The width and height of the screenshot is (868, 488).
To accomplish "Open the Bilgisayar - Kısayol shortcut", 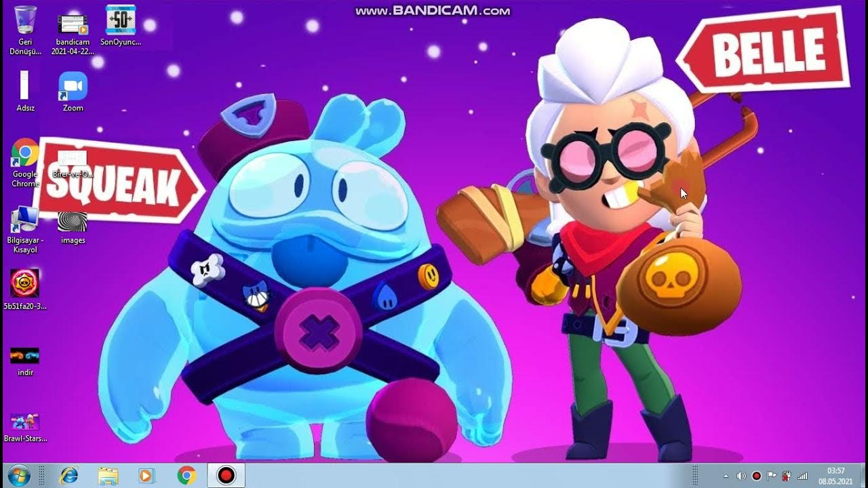I will pyautogui.click(x=25, y=229).
